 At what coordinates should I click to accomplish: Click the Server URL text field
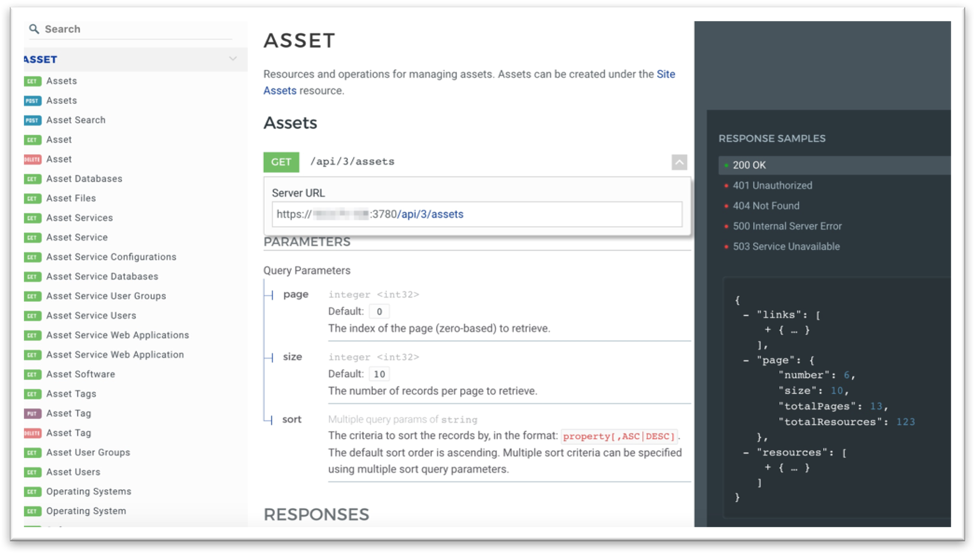point(477,214)
